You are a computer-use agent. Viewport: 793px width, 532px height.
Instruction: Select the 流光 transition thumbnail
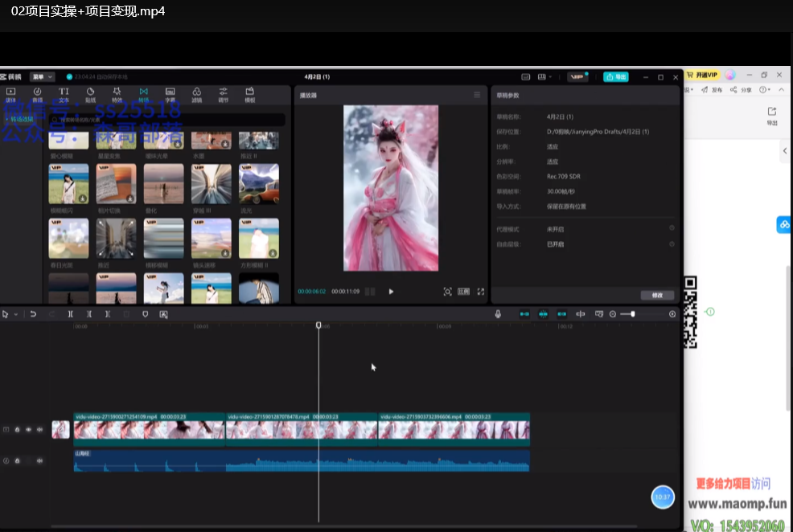pyautogui.click(x=258, y=183)
